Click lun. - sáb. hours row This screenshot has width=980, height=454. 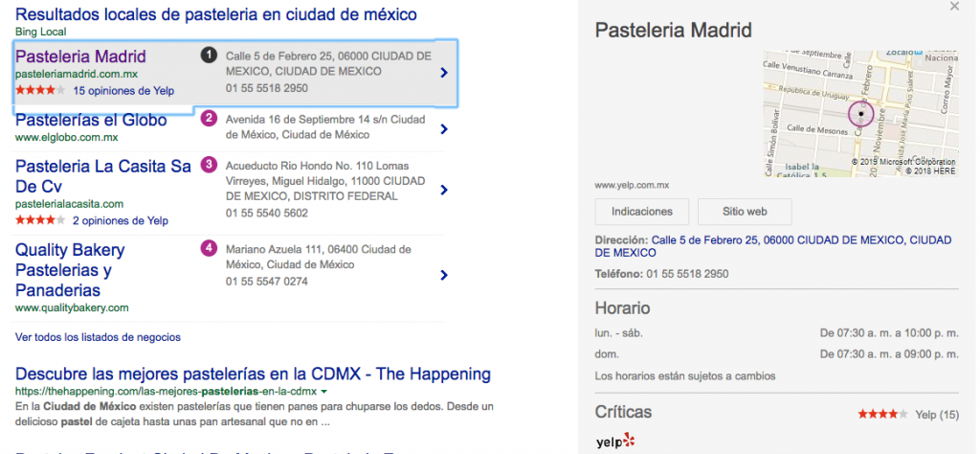pyautogui.click(x=776, y=333)
